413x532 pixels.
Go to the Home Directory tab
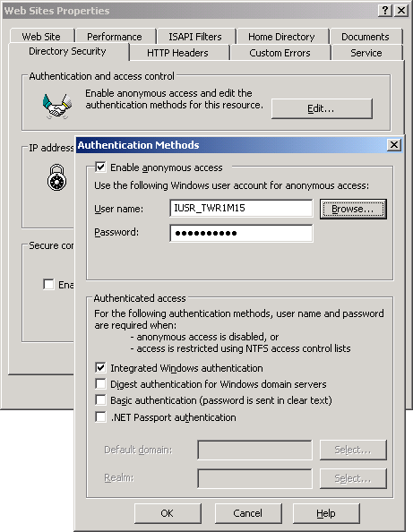pos(281,37)
